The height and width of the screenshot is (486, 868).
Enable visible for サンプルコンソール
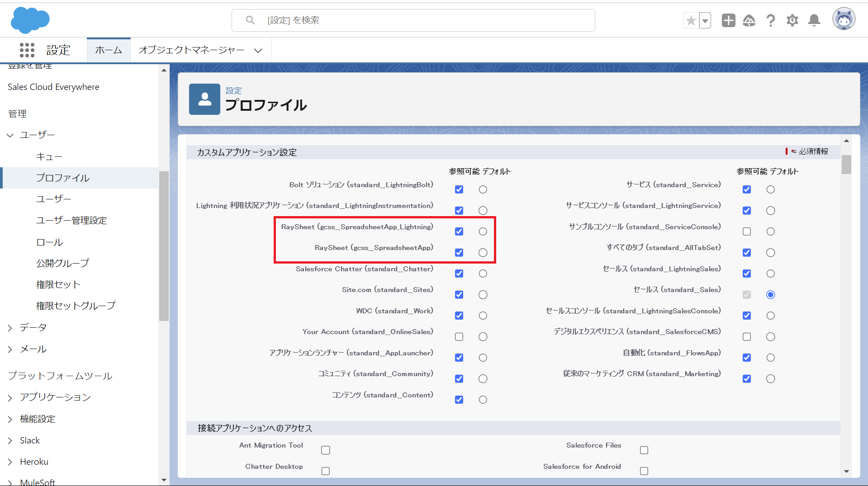[x=747, y=231]
